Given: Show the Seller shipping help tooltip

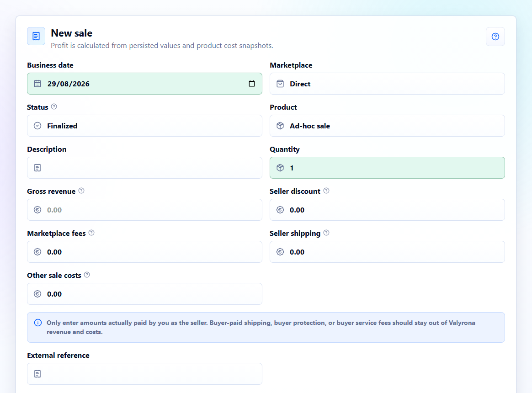Looking at the screenshot, I should click(x=326, y=233).
